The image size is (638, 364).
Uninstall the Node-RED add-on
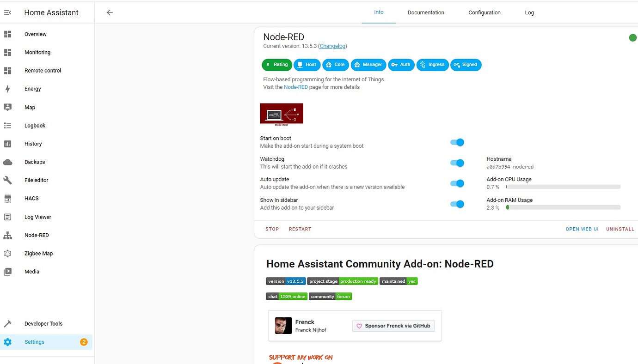(620, 229)
